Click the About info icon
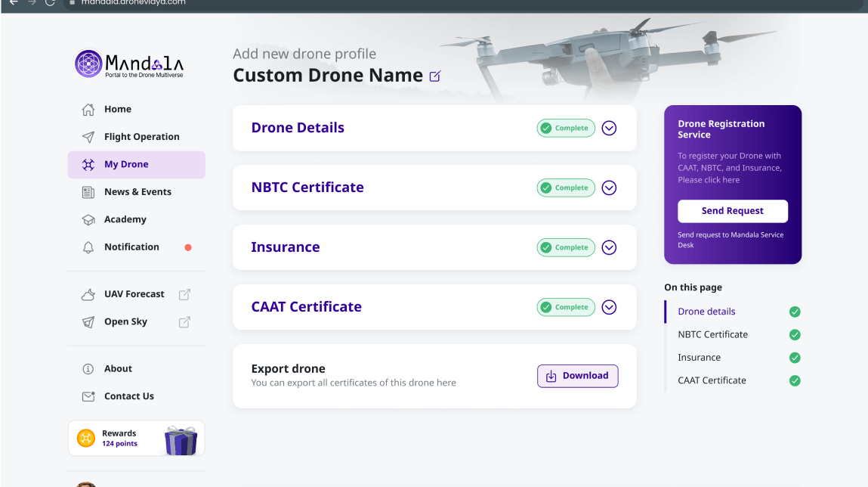Image resolution: width=868 pixels, height=487 pixels. [88, 369]
